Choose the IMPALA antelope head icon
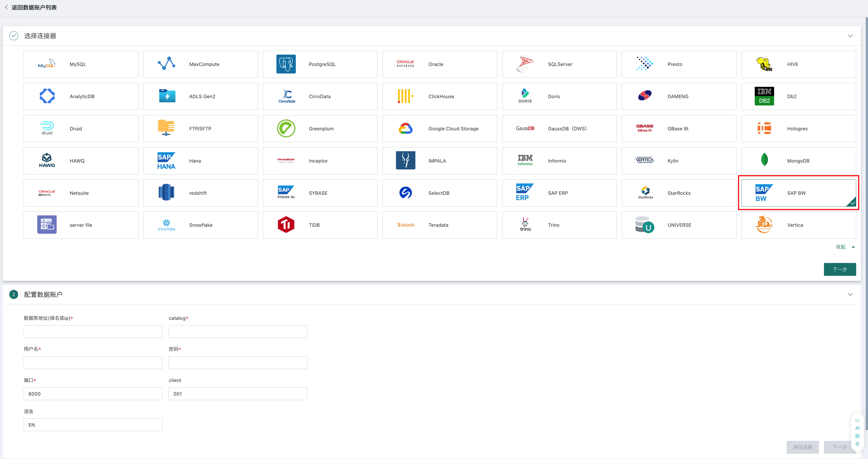Image resolution: width=868 pixels, height=459 pixels. point(405,160)
